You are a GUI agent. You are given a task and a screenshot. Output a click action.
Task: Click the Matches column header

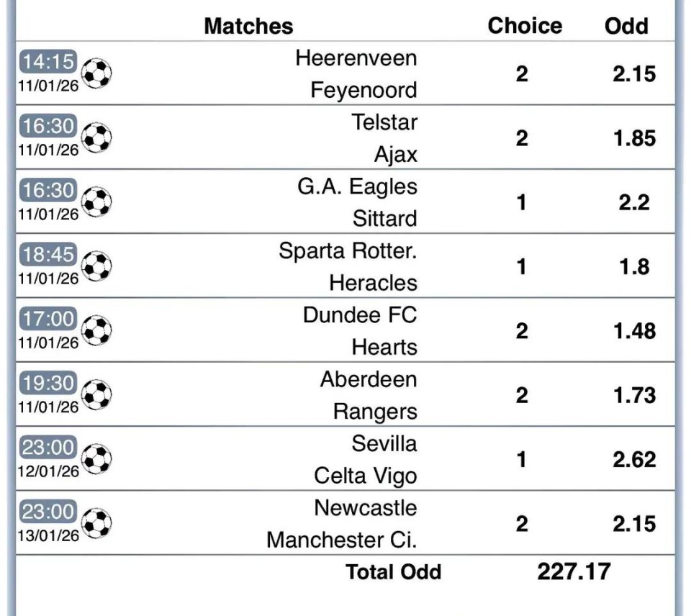pyautogui.click(x=248, y=26)
